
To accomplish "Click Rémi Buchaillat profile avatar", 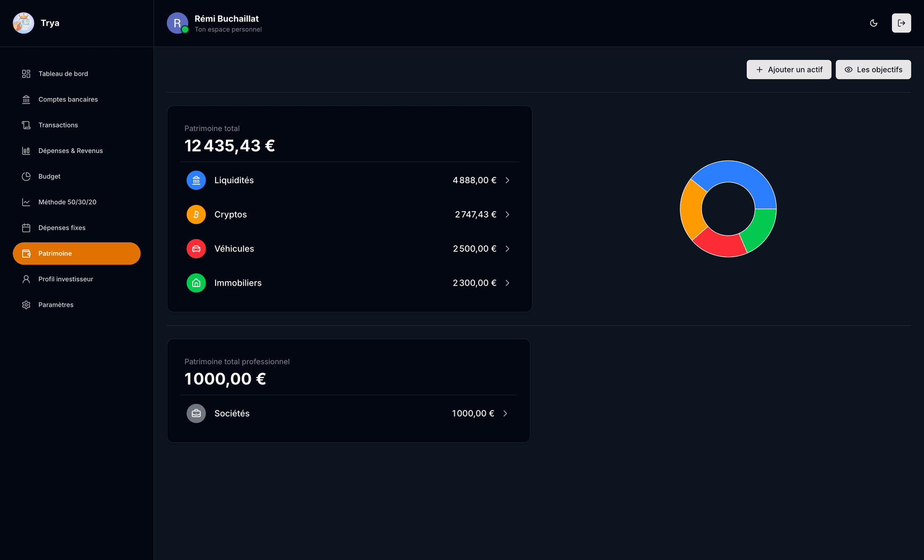I will point(177,23).
